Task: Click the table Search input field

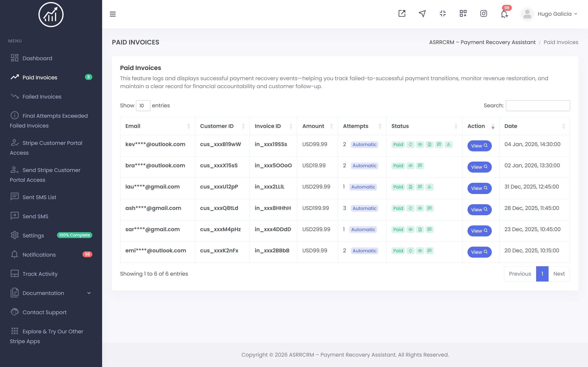Action: 538,106
